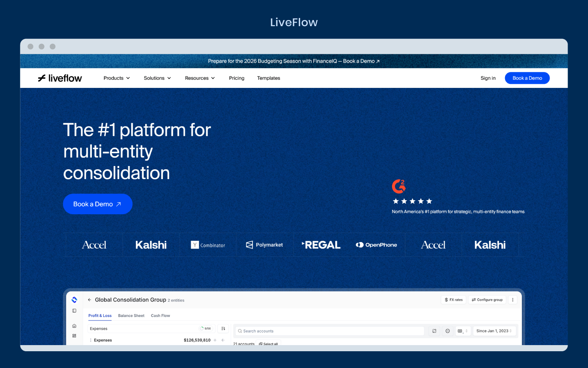Click Book a Demo in the navbar
The height and width of the screenshot is (368, 588).
click(527, 78)
